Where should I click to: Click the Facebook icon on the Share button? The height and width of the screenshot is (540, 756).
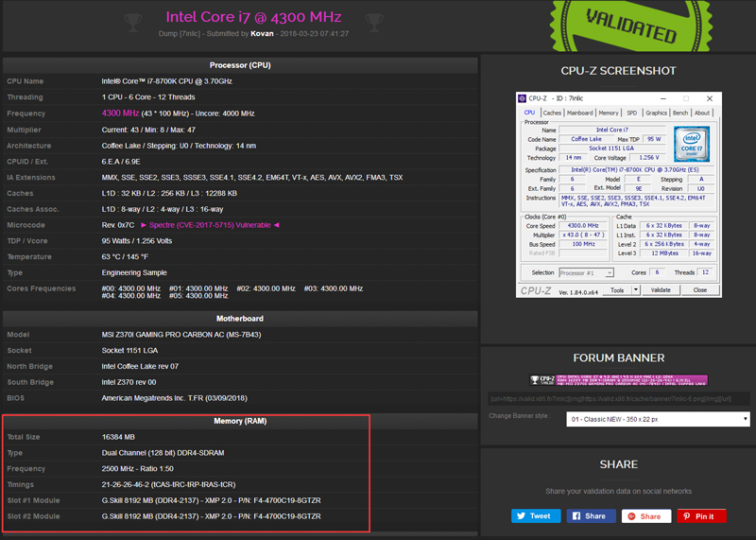[x=576, y=515]
